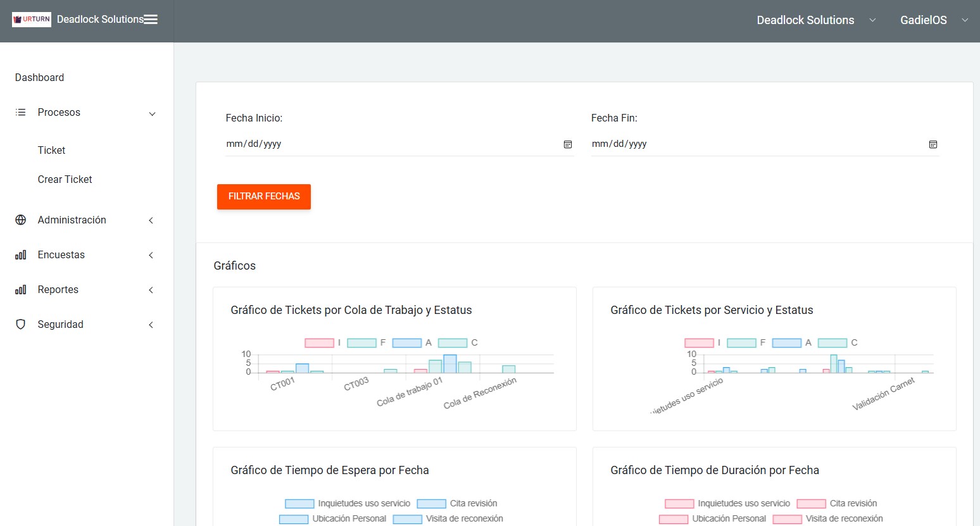This screenshot has height=526, width=980.
Task: Open the Deadlock Solutions company dropdown
Action: tap(816, 20)
